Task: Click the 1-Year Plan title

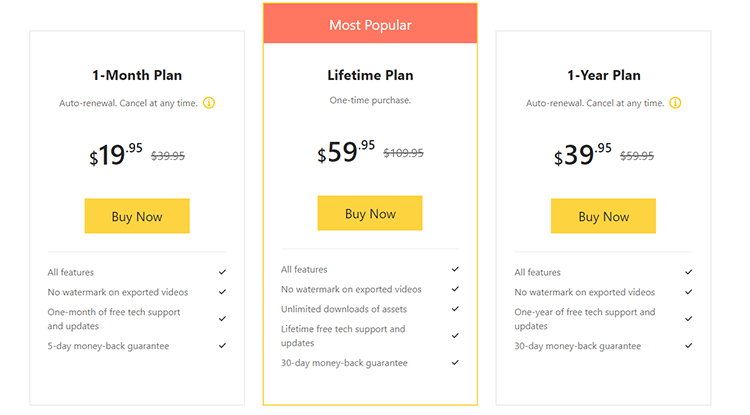Action: [603, 75]
